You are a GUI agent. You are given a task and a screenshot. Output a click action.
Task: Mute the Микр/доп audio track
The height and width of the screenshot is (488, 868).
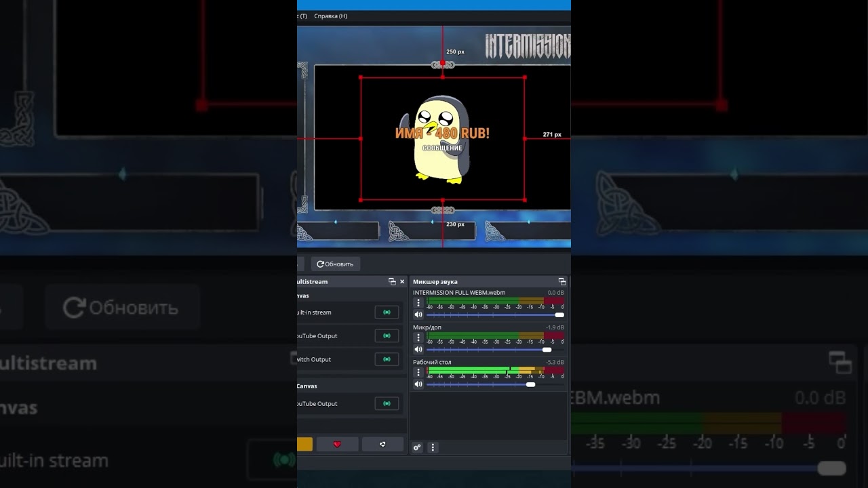coord(418,349)
